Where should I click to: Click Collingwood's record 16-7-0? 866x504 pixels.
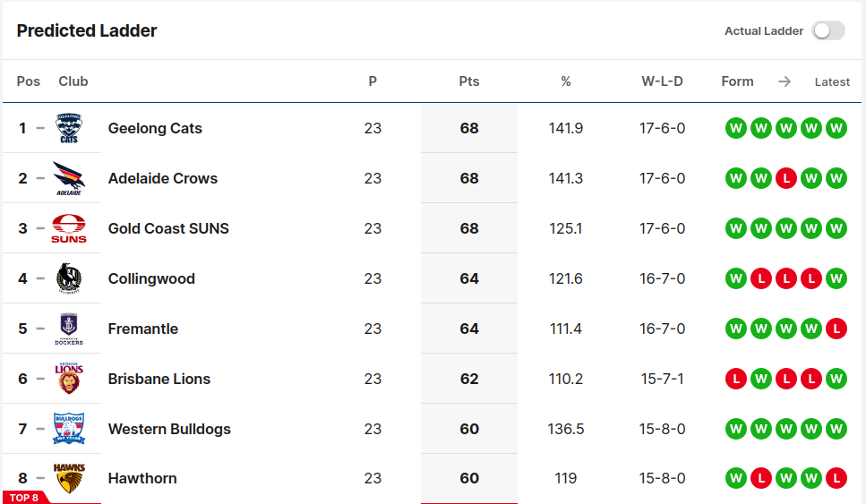662,278
